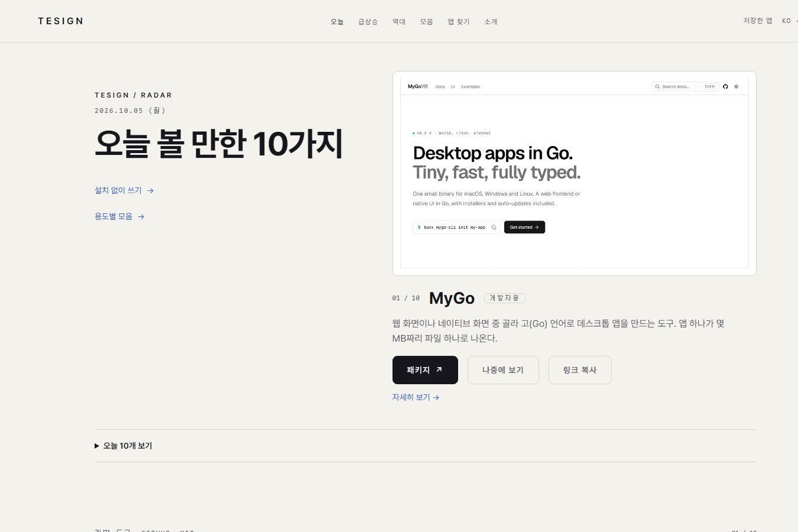This screenshot has height=532, width=798.
Task: View 저장한 앱 in the header
Action: [x=758, y=21]
